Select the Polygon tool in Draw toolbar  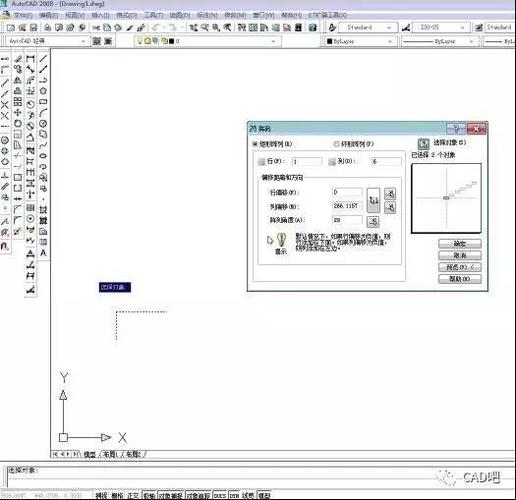pos(43,91)
